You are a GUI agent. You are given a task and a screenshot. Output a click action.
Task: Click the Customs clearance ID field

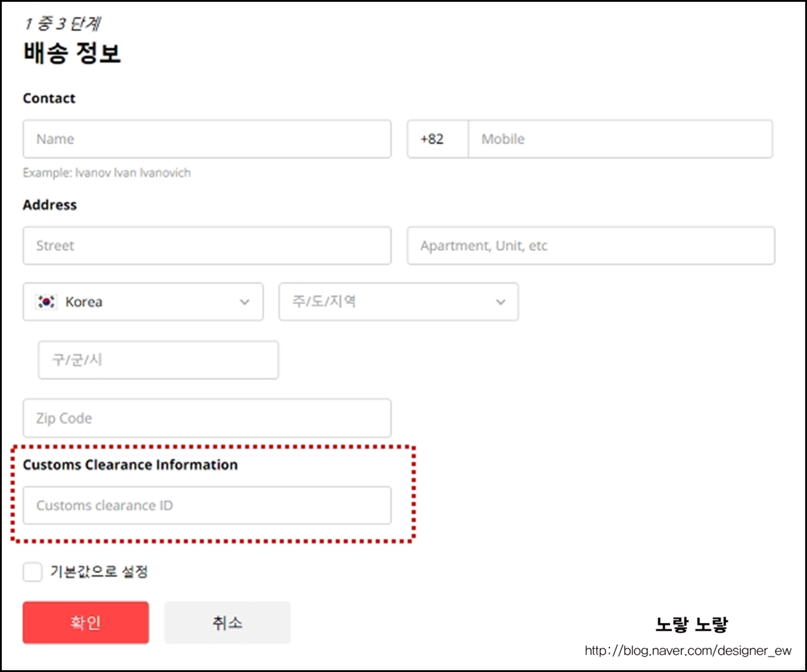click(x=206, y=505)
